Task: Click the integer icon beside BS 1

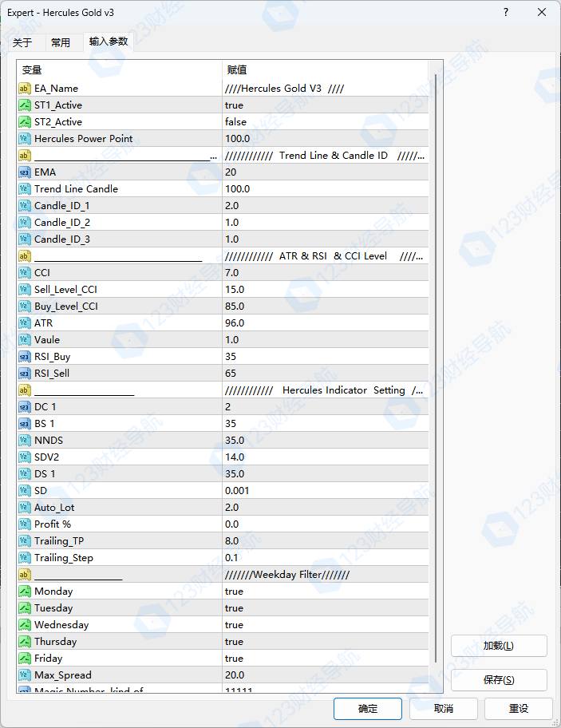Action: coord(25,423)
